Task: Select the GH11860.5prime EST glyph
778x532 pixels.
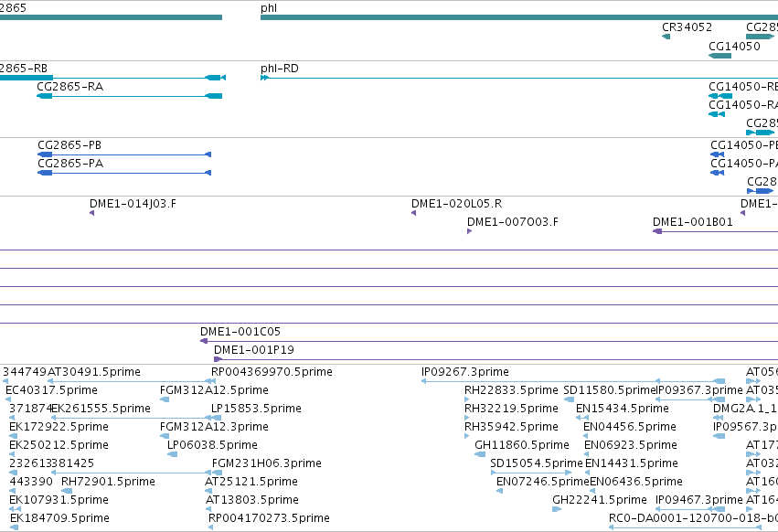Action: 480,454
